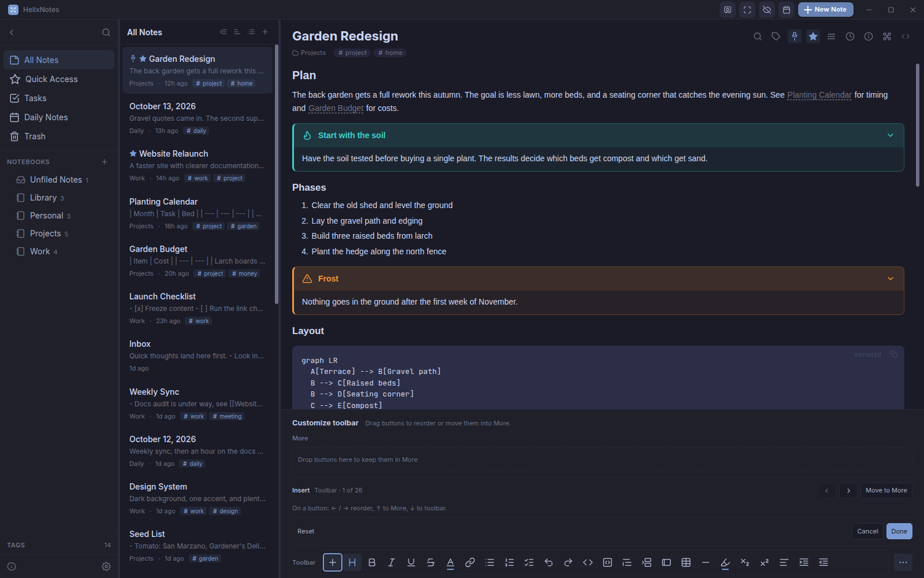The width and height of the screenshot is (924, 578).
Task: Increase indent in the toolbar
Action: [x=804, y=562]
